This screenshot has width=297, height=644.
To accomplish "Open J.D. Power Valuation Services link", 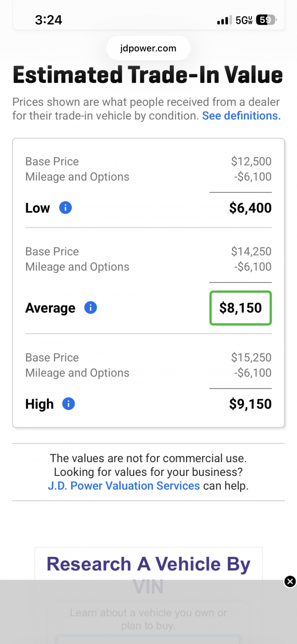I will 124,485.
